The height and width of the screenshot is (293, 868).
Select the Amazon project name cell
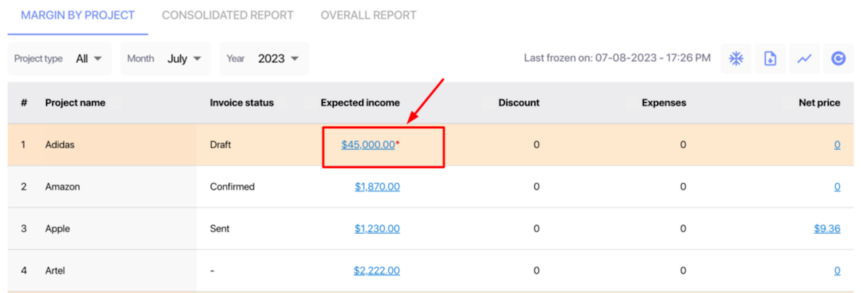(x=62, y=187)
